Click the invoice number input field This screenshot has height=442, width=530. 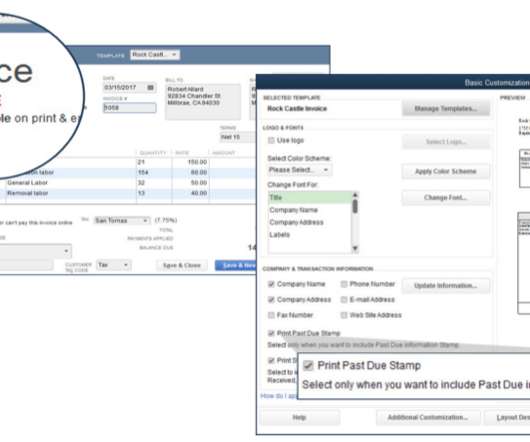(x=129, y=108)
